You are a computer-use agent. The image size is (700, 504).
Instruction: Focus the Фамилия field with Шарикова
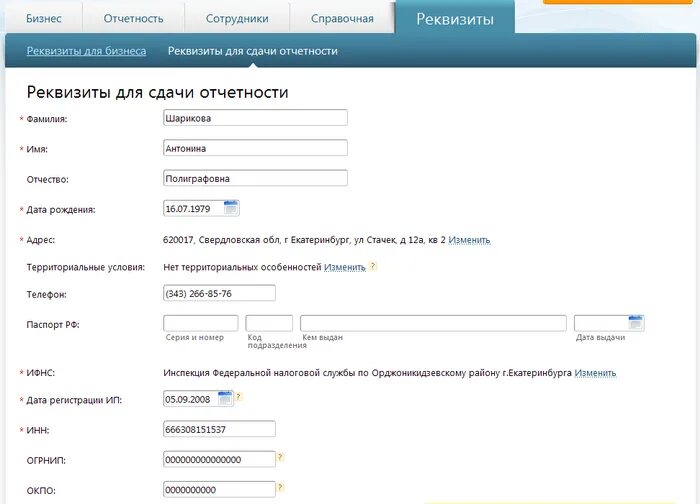(x=255, y=118)
